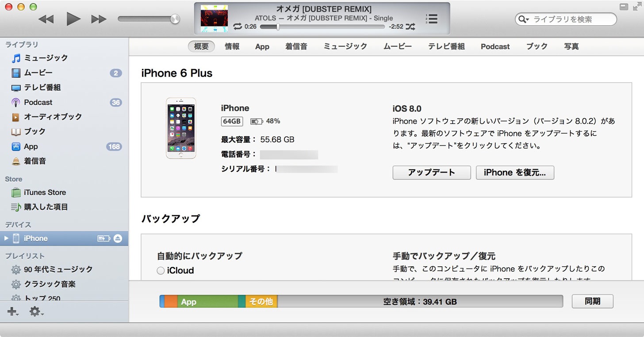Click the play button
644x337 pixels.
73,19
